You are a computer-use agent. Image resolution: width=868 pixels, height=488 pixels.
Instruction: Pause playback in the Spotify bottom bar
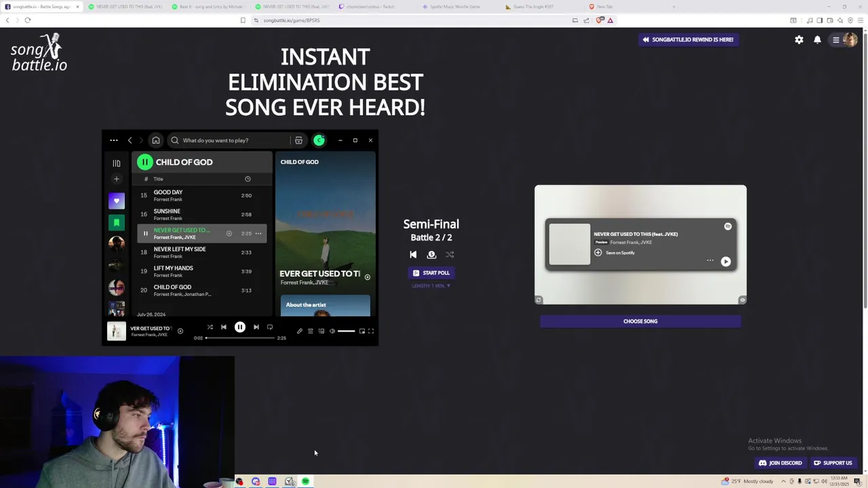(x=240, y=327)
